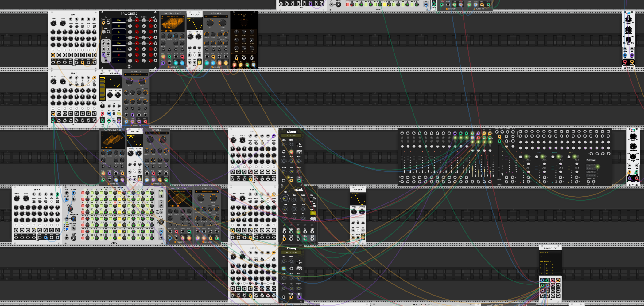Click the RUN jack on 64 Step Sequencer

pyautogui.click(x=67, y=193)
